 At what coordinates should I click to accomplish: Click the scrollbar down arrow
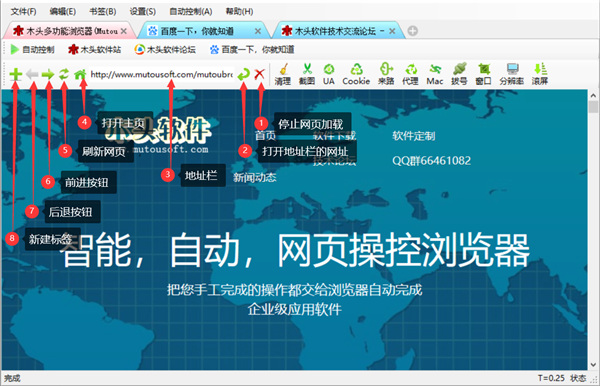coord(593,365)
